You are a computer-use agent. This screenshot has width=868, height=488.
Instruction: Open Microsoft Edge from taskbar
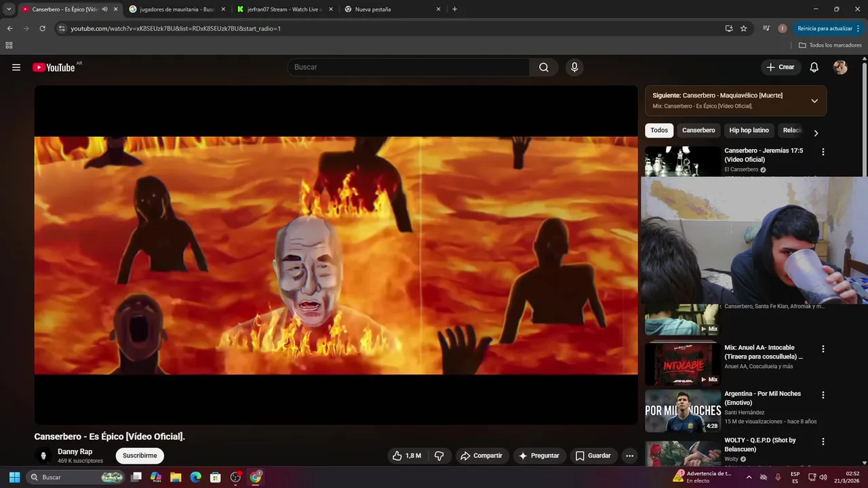[195, 477]
